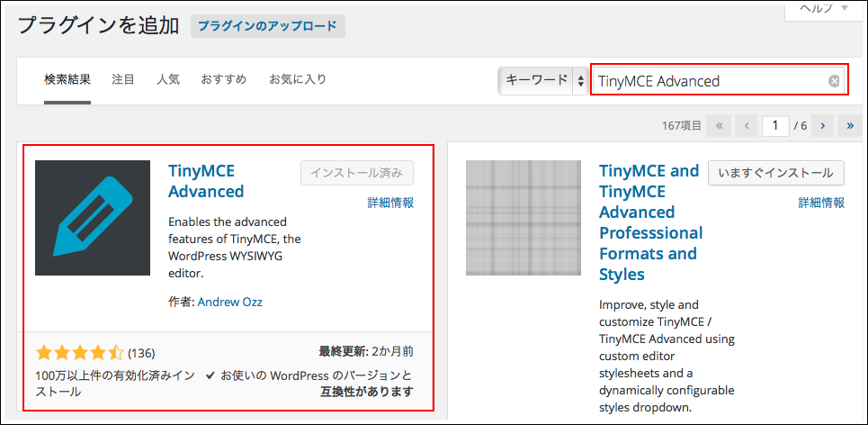The height and width of the screenshot is (425, 868).
Task: Click the compatibility checkmark icon
Action: pyautogui.click(x=210, y=375)
